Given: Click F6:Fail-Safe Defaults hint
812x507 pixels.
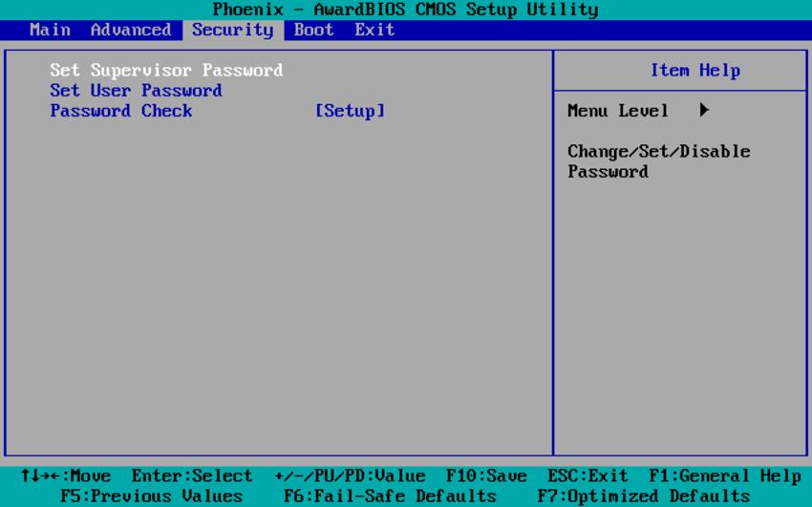Looking at the screenshot, I should coord(390,496).
